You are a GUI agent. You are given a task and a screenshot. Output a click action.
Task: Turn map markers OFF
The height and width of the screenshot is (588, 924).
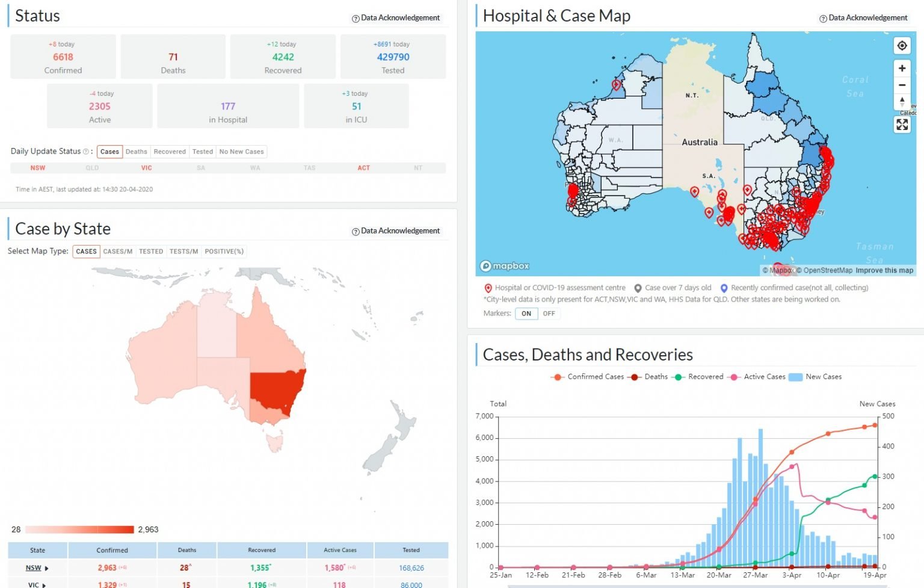pyautogui.click(x=549, y=314)
